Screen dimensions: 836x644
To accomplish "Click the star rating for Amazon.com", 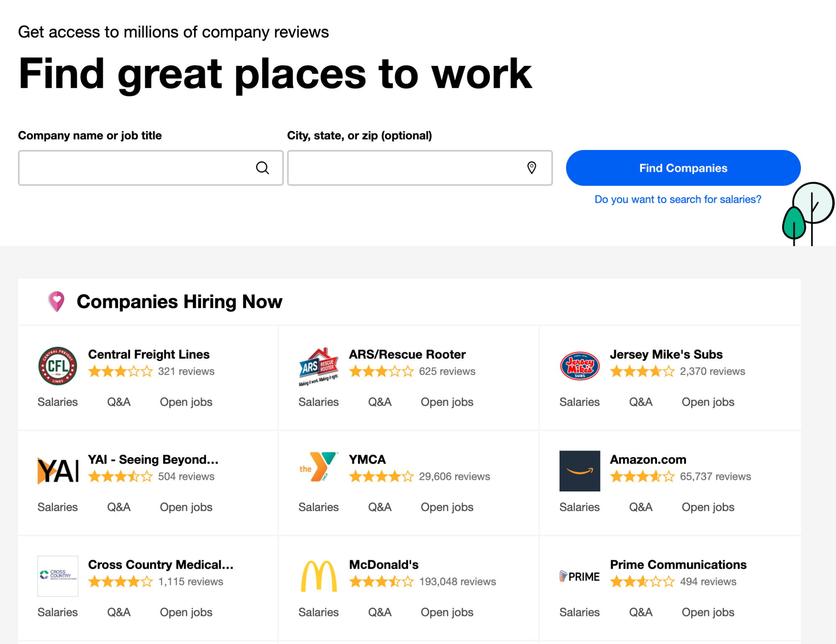I will tap(642, 476).
